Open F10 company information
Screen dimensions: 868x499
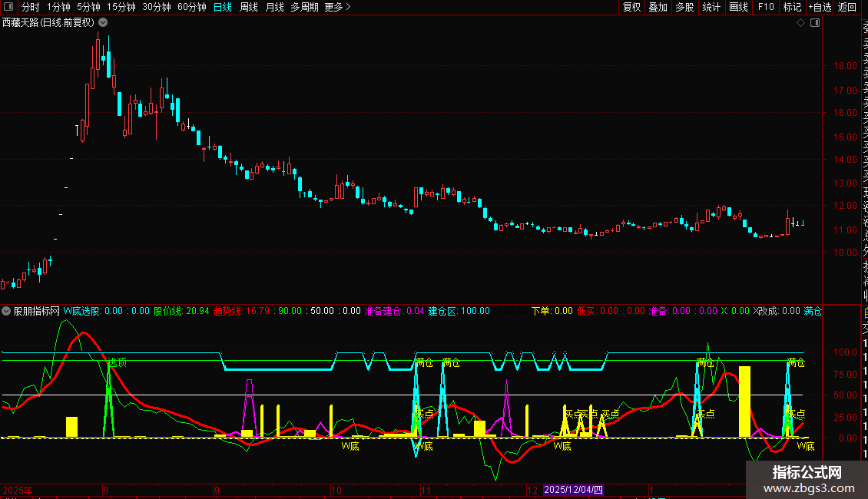766,8
